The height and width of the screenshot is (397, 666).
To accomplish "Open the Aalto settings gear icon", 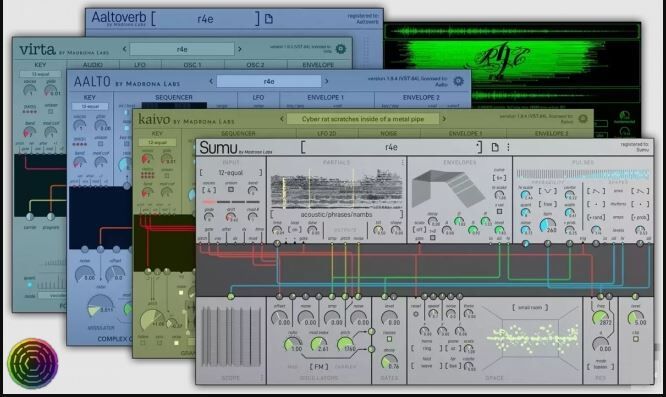I will (458, 81).
